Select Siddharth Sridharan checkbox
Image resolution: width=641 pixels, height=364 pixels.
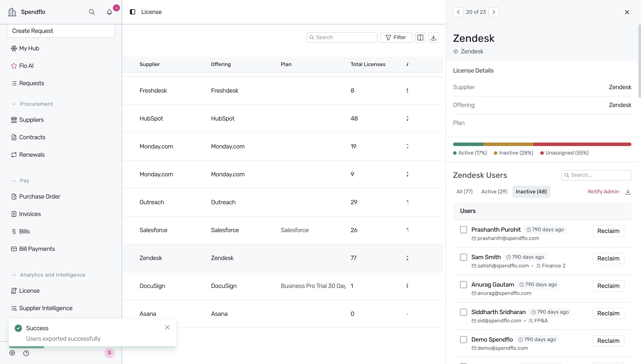coord(463,312)
